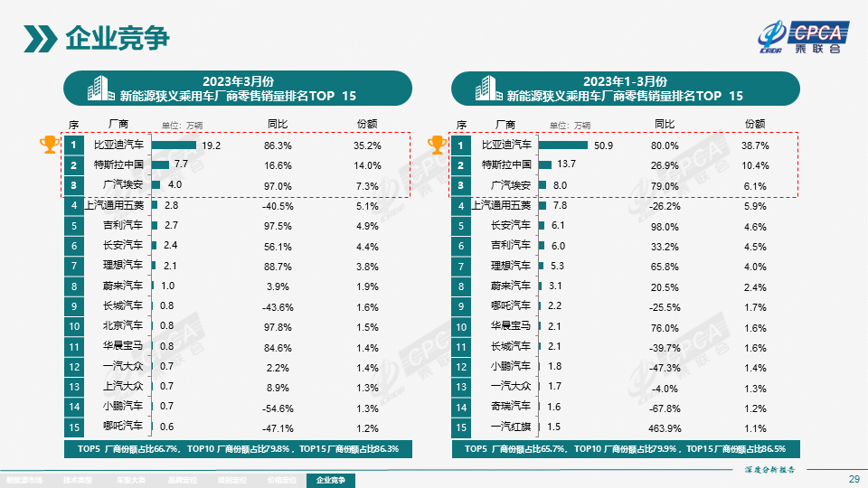Click the active 企业竞争 tab

331,480
